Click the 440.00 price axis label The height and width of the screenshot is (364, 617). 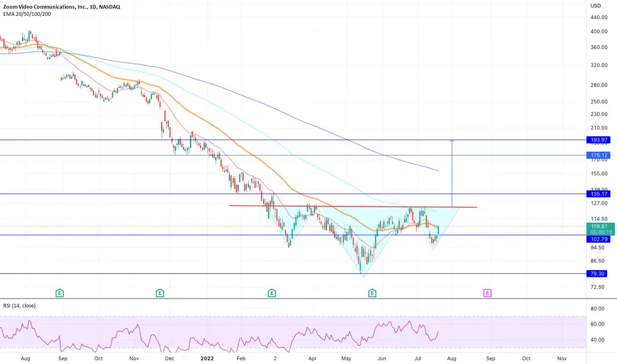pyautogui.click(x=599, y=17)
